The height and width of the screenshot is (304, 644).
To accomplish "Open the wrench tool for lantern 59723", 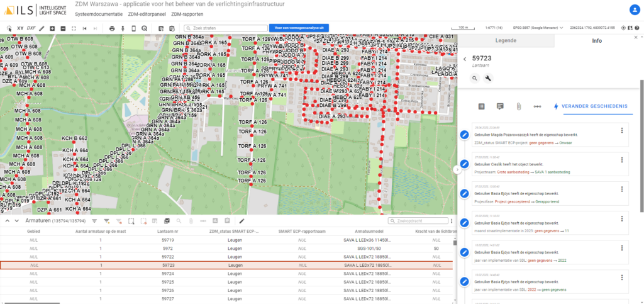I will click(487, 78).
